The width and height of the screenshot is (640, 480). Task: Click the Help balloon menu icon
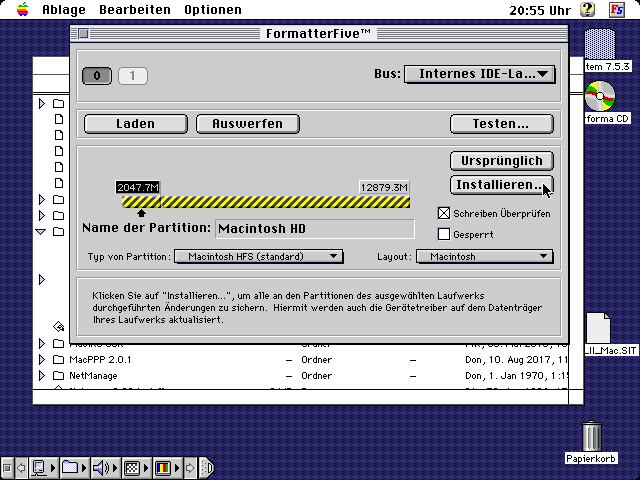pyautogui.click(x=589, y=10)
